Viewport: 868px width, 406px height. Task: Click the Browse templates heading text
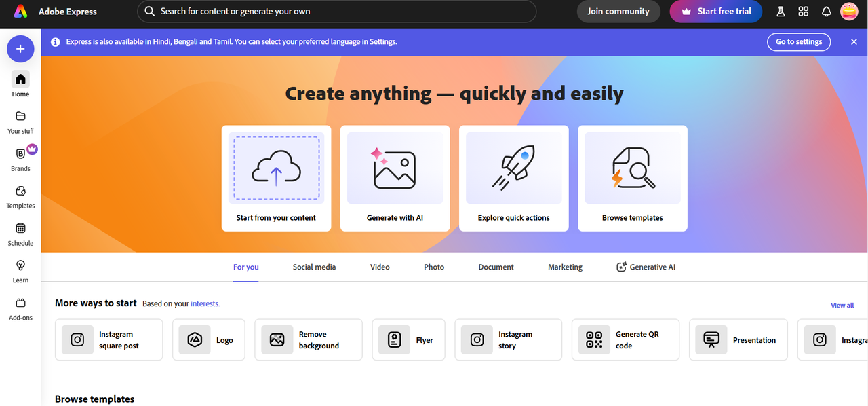coord(94,399)
